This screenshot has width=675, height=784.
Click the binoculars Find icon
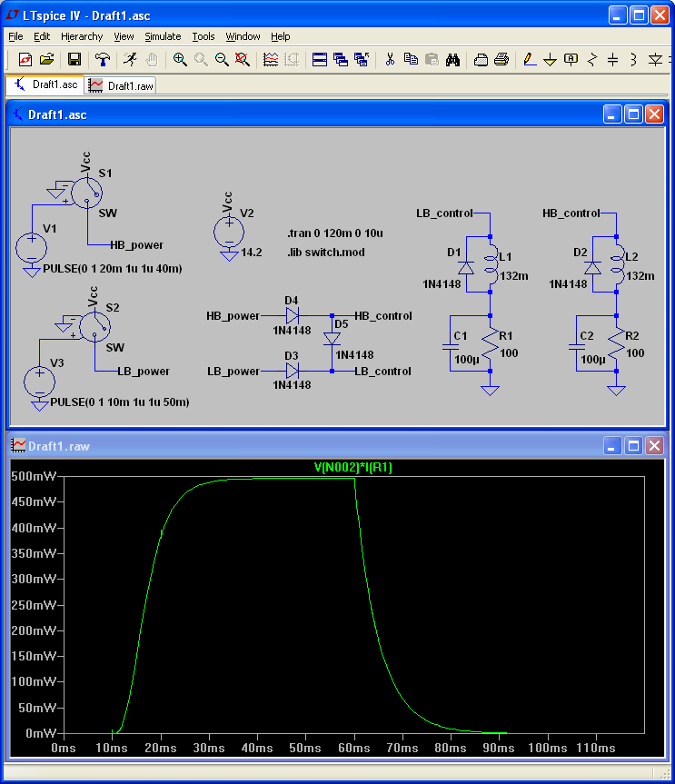452,59
